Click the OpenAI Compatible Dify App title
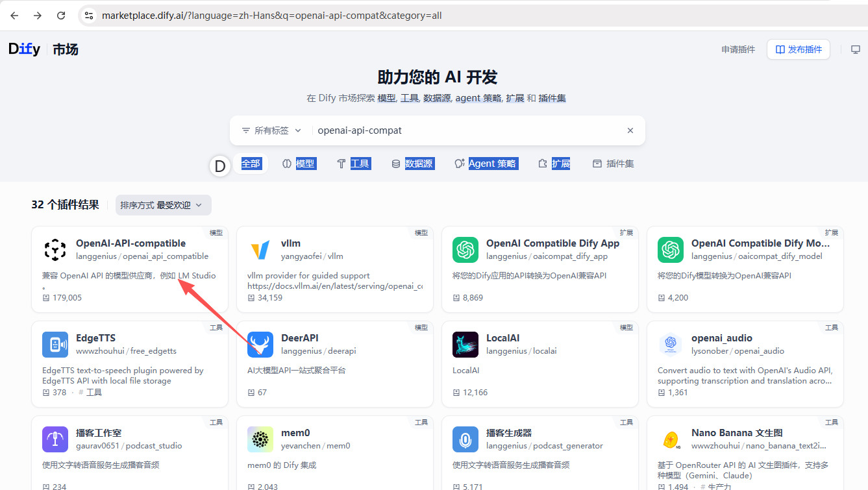 552,243
